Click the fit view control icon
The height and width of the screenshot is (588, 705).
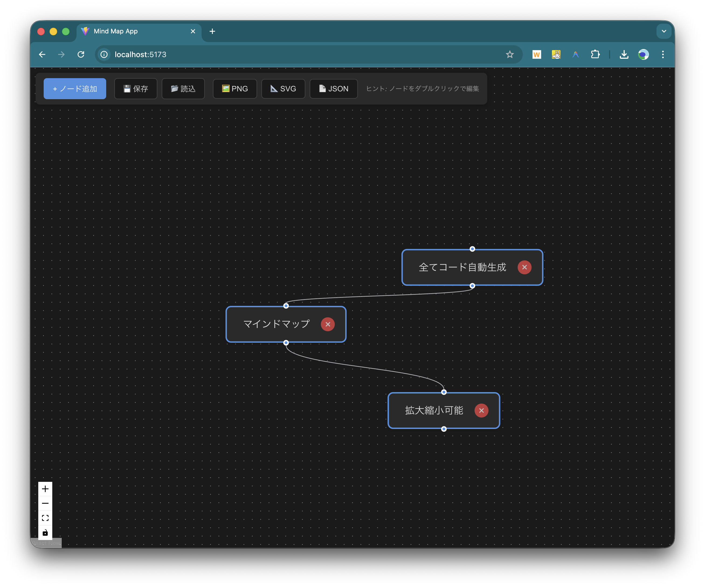[45, 518]
